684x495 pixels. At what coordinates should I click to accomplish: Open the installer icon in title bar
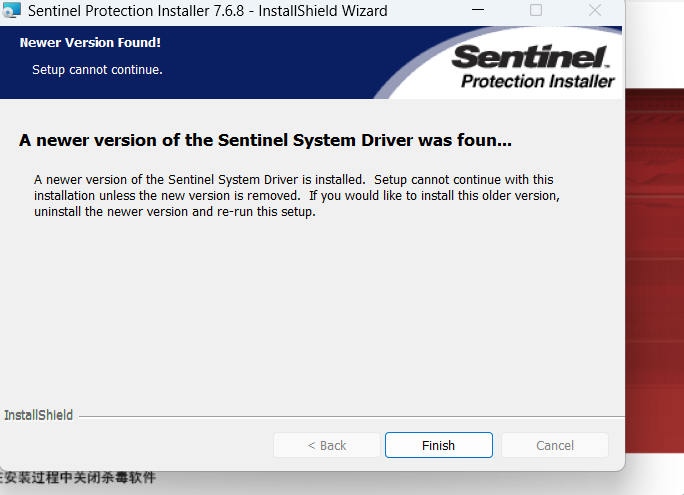click(x=12, y=11)
